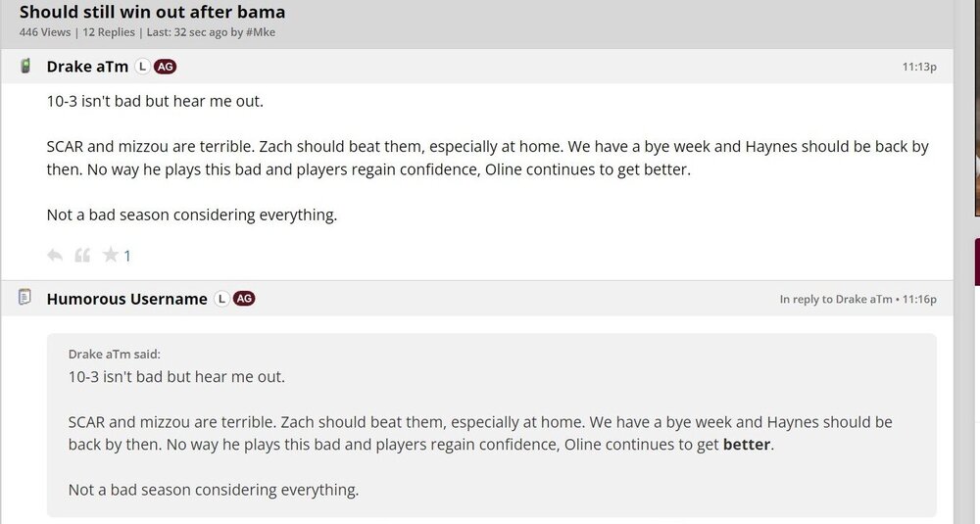Star Drake aTm's post
The image size is (980, 524).
pos(111,256)
